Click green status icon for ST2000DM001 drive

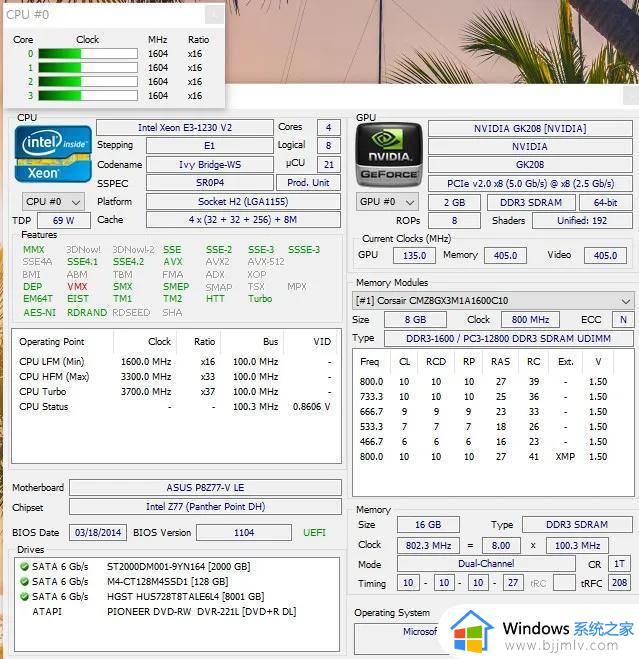coord(24,566)
